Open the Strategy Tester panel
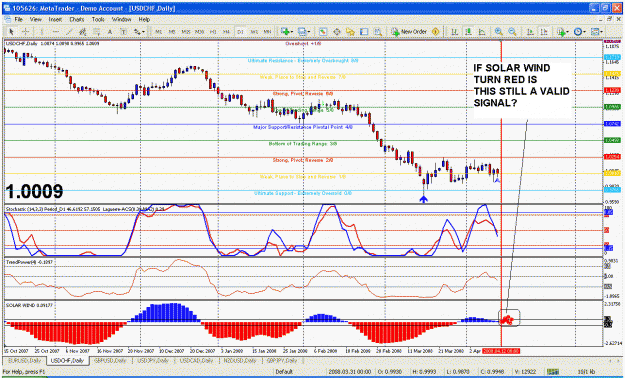 point(378,32)
